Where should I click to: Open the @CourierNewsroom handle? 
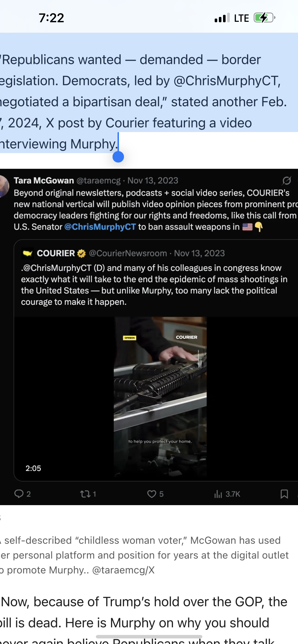click(128, 253)
